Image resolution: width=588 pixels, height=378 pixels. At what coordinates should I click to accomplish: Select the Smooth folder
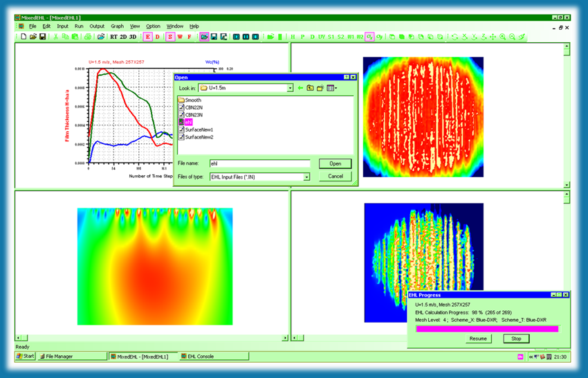coord(190,100)
